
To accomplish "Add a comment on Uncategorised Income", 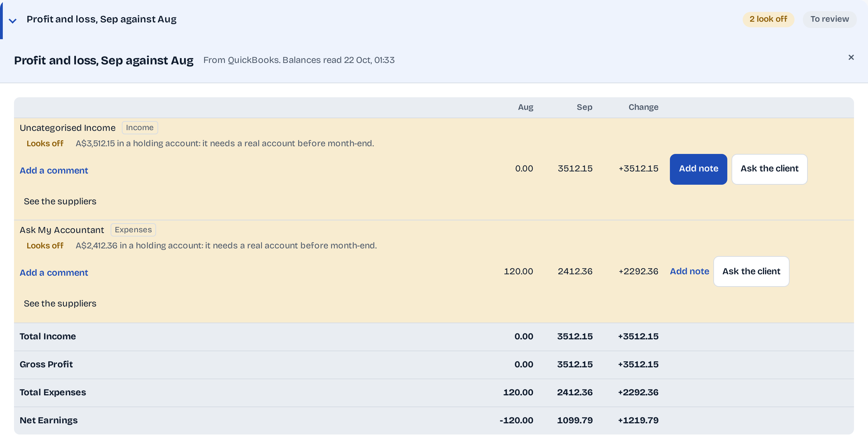I will [x=54, y=170].
